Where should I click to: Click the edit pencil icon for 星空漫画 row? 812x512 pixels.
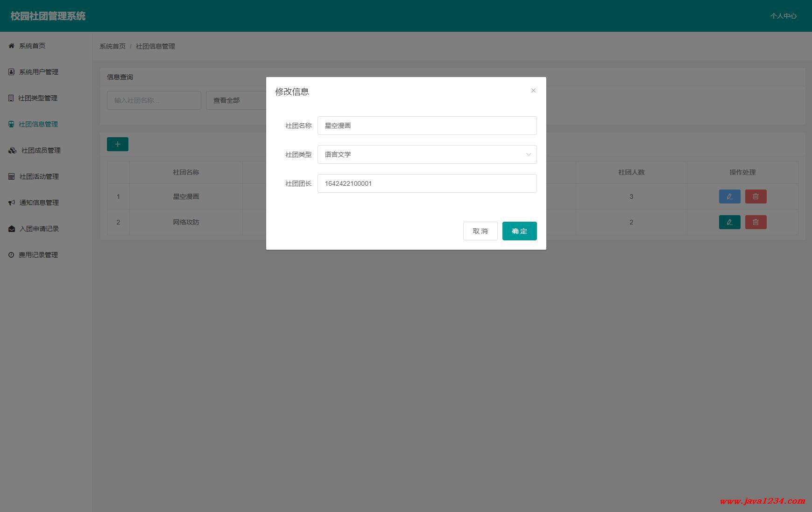[x=729, y=196]
